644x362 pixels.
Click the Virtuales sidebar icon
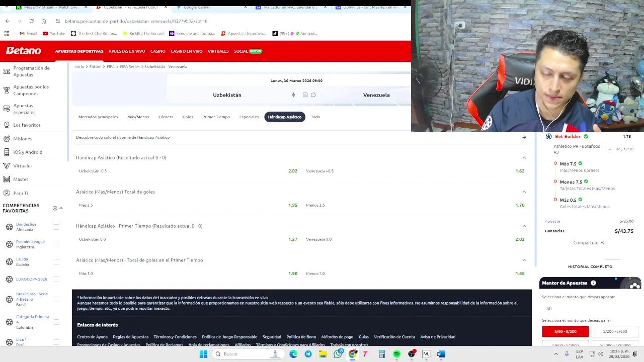click(7, 165)
